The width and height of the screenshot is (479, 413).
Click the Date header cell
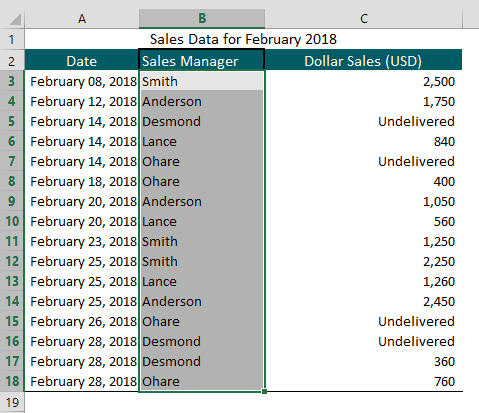(82, 60)
